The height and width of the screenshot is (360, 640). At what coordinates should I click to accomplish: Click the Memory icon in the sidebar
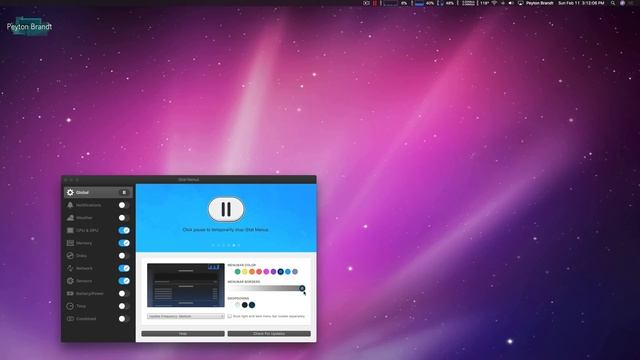(x=70, y=243)
